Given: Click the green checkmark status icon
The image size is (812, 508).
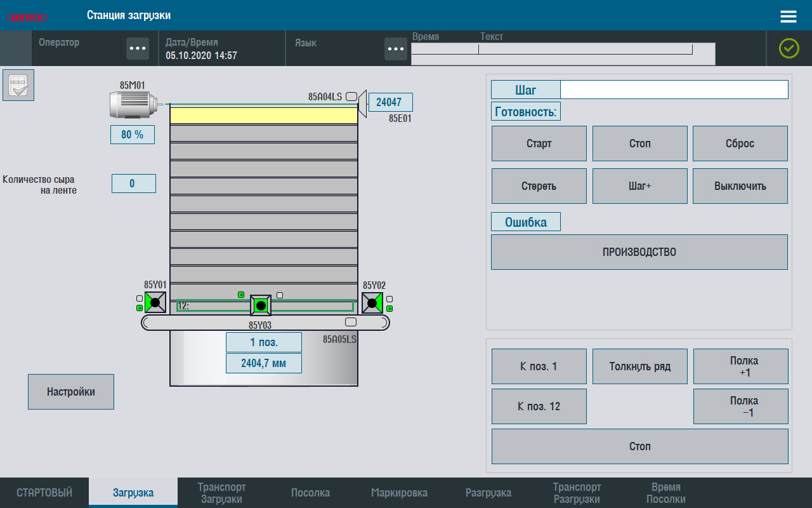Looking at the screenshot, I should [x=789, y=48].
